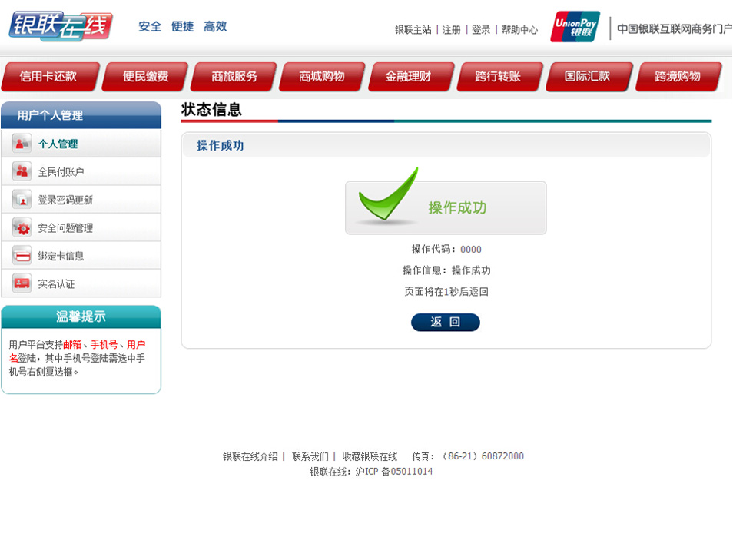Click the UnionPay 银联 logo
733x560 pixels.
pos(575,27)
